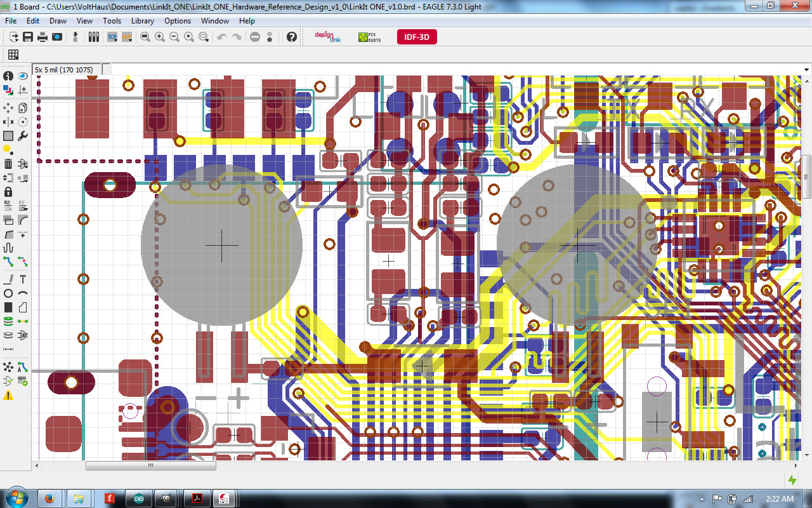Select the Name tool
The width and height of the screenshot is (812, 508).
click(x=8, y=206)
